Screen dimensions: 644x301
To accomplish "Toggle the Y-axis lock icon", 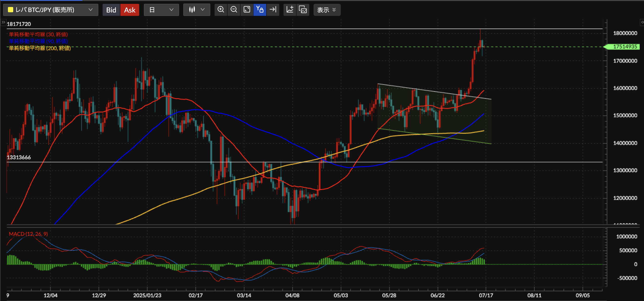I will pyautogui.click(x=260, y=10).
